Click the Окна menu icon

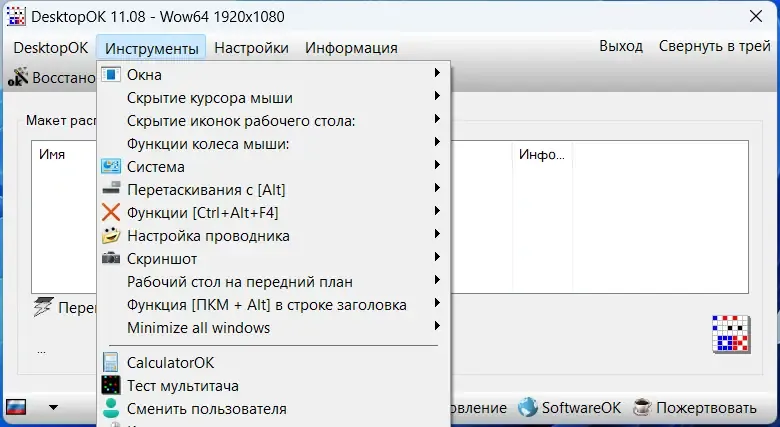(111, 74)
